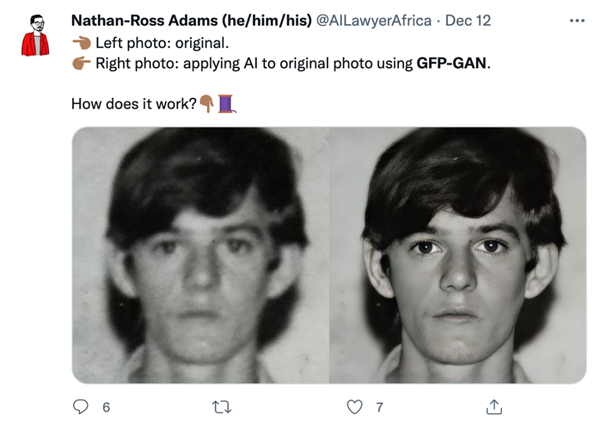
Task: Click the right-pointing hand emoji
Action: point(82,63)
